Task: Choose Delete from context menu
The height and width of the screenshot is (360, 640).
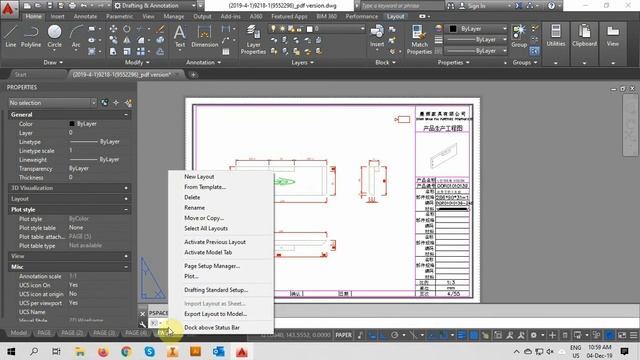Action: click(x=192, y=197)
